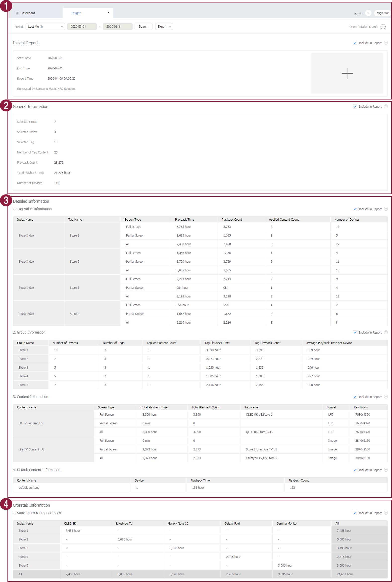Image resolution: width=392 pixels, height=582 pixels.
Task: Toggle Include in Report for Group Information
Action: click(355, 332)
